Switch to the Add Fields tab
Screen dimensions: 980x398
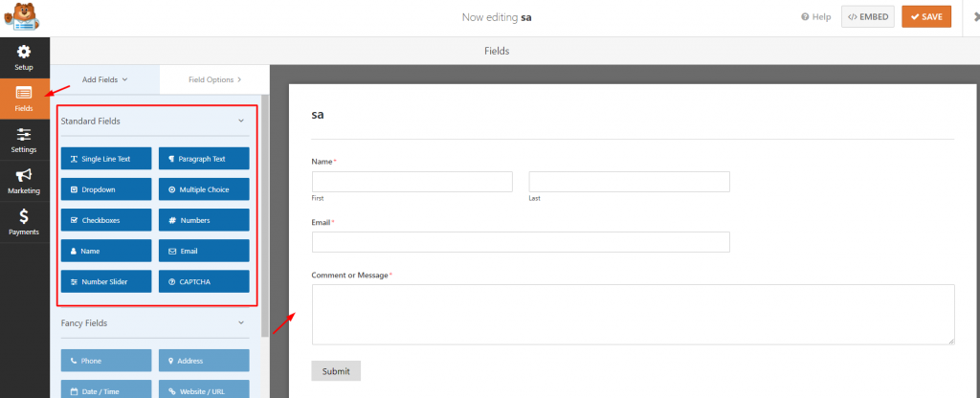[105, 79]
